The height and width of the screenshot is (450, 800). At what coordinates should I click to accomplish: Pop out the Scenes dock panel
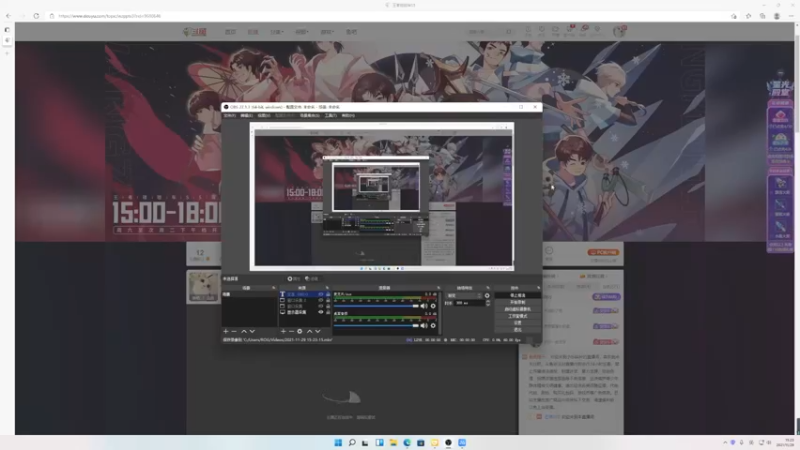273,288
